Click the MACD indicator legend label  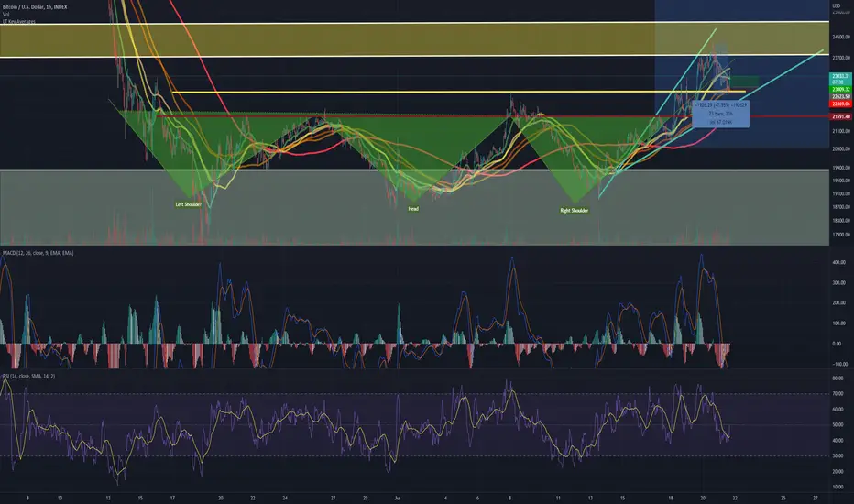38,253
